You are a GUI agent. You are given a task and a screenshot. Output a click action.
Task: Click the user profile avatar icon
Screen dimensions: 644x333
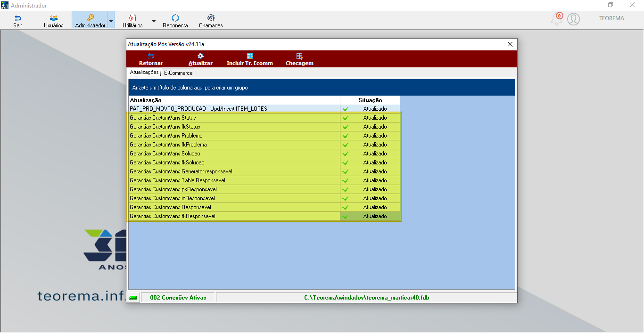(x=573, y=19)
